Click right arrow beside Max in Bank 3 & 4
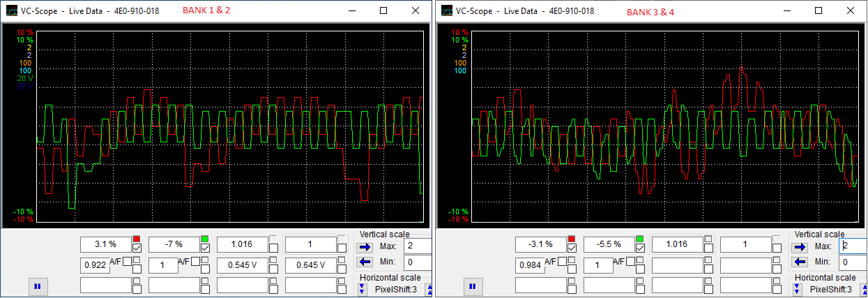Image resolution: width=868 pixels, height=298 pixels. (x=800, y=246)
